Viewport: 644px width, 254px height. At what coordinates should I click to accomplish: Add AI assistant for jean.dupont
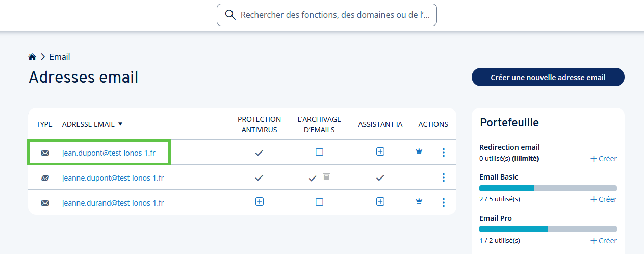[x=380, y=152]
